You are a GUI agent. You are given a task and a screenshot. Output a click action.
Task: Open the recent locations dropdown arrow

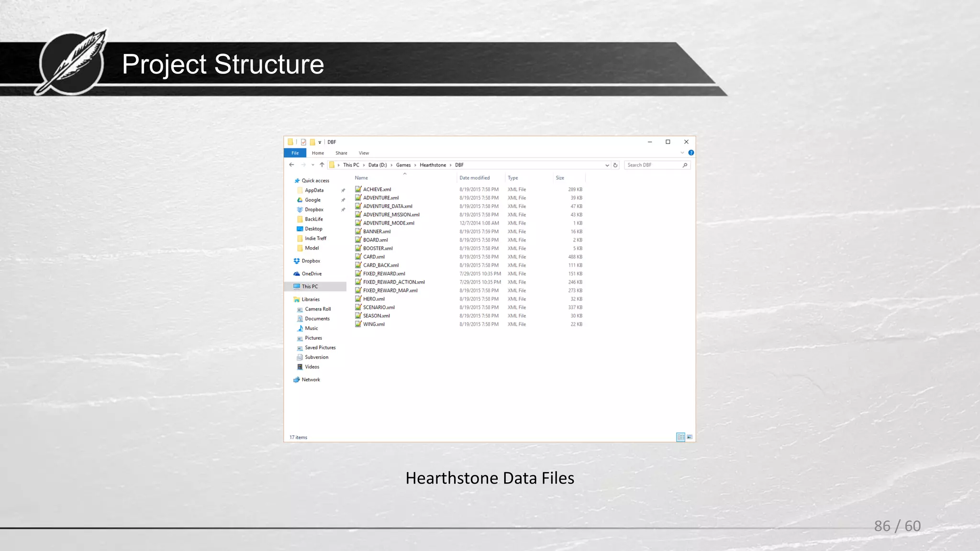pos(312,165)
